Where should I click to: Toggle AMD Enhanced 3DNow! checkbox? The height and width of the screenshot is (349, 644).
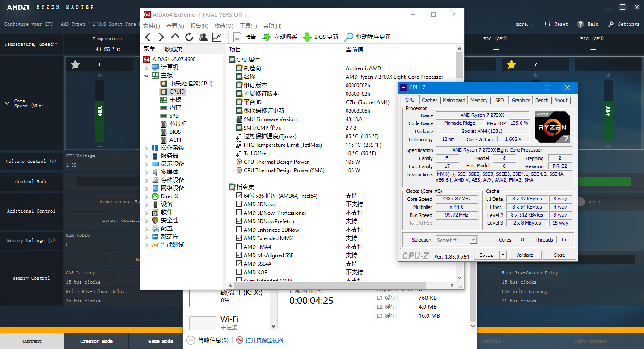click(239, 230)
